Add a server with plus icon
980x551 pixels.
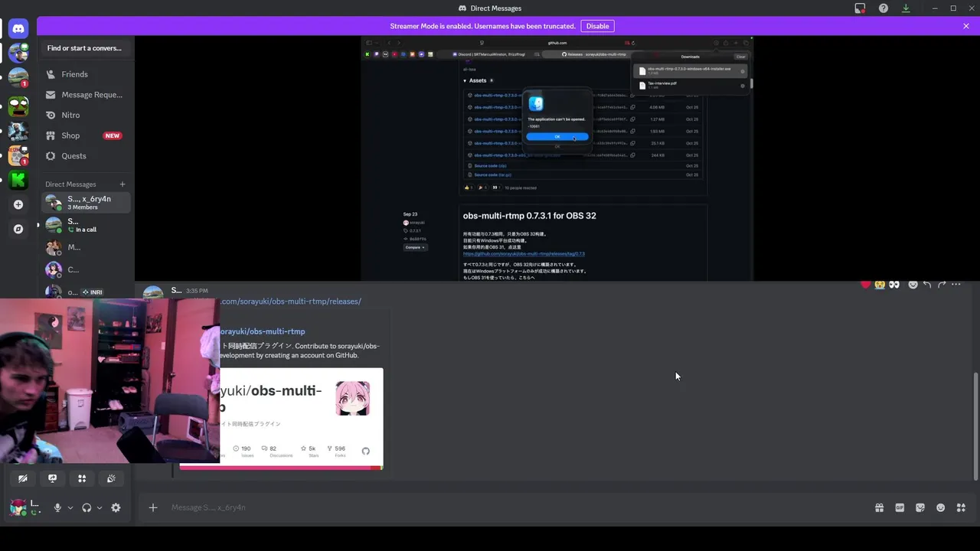click(18, 204)
